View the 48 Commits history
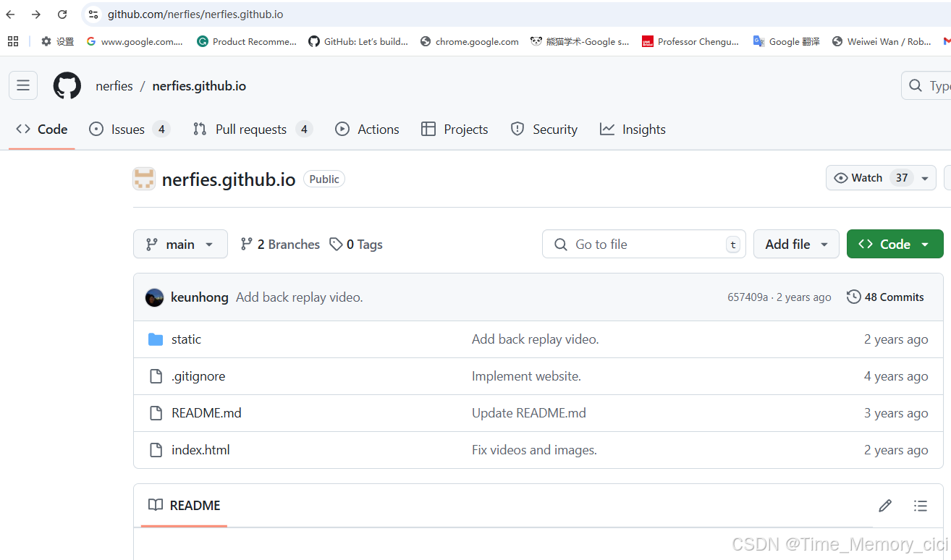951x560 pixels. point(885,297)
